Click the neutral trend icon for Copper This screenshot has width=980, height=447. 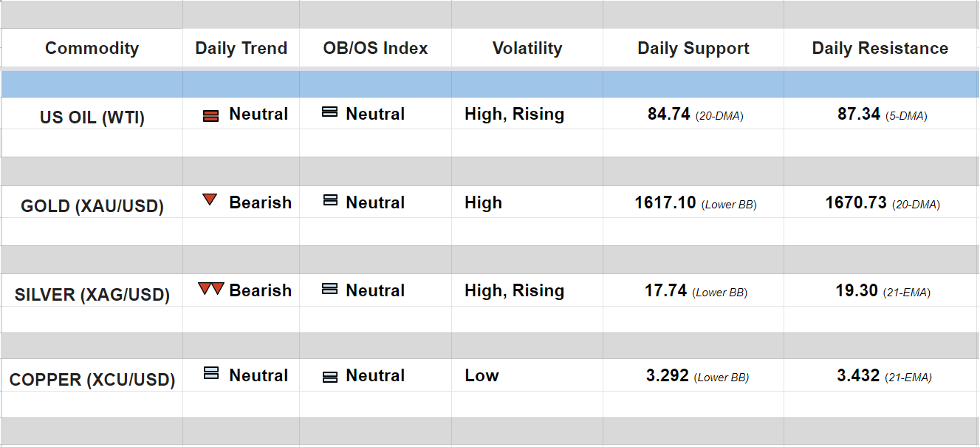pyautogui.click(x=211, y=374)
